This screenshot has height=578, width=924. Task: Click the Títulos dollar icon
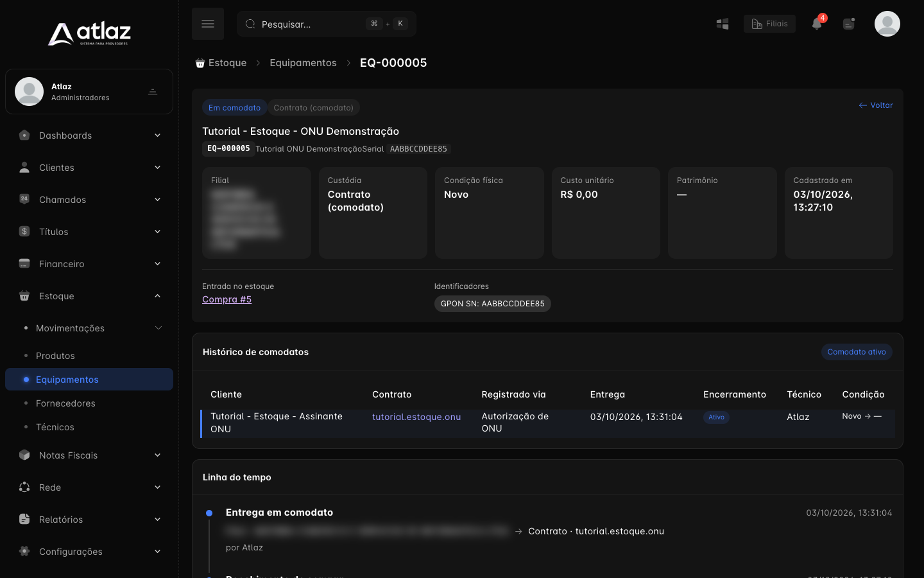click(24, 231)
